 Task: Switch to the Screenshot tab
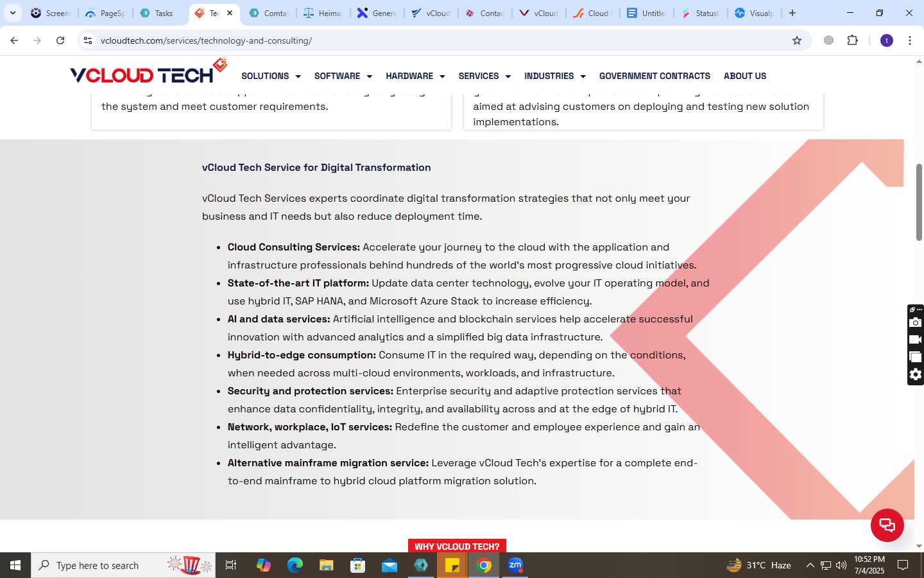pos(51,13)
